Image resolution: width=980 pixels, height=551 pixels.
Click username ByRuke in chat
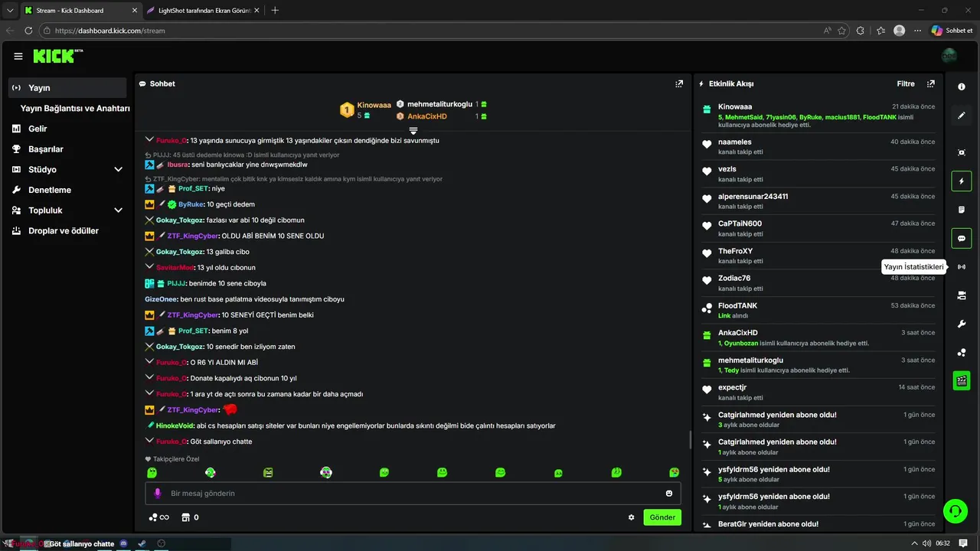coord(191,204)
